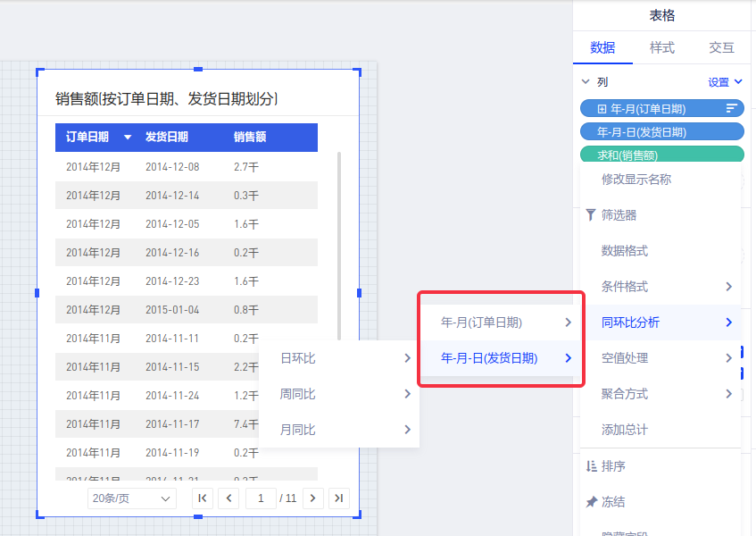Switch to the 样式 tab
This screenshot has height=536, width=756.
click(662, 48)
